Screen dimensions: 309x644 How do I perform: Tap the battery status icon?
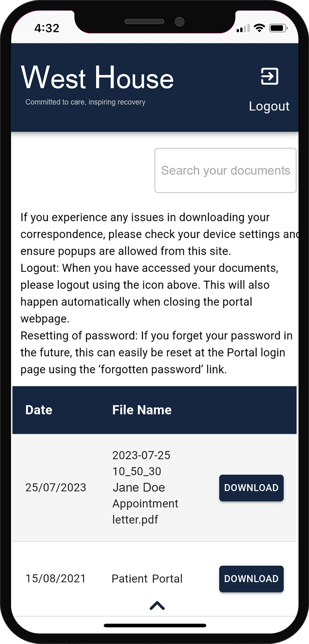coord(278,28)
